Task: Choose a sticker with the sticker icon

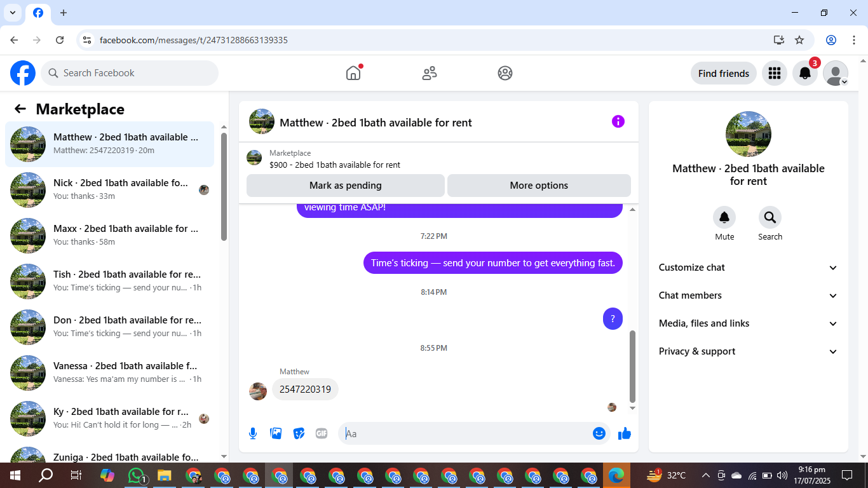Action: 299,433
